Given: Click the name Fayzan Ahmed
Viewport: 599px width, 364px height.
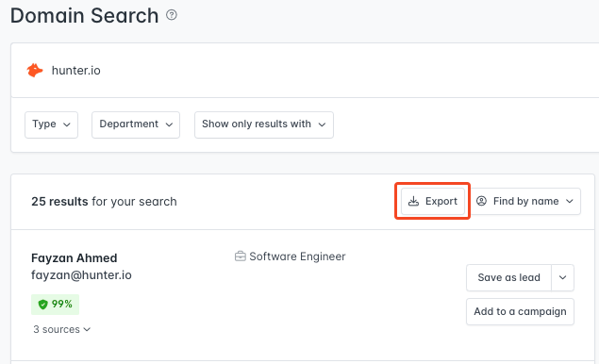Looking at the screenshot, I should tap(75, 257).
